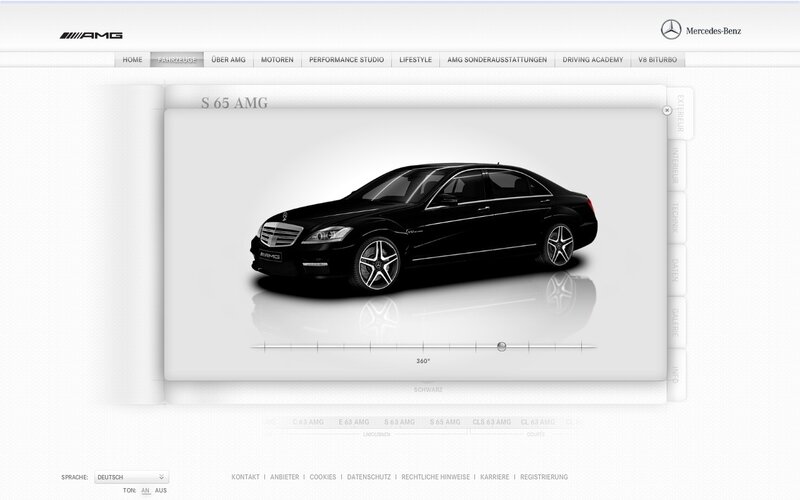Close the 360° viewer overlay
The image size is (800, 500).
(x=667, y=110)
